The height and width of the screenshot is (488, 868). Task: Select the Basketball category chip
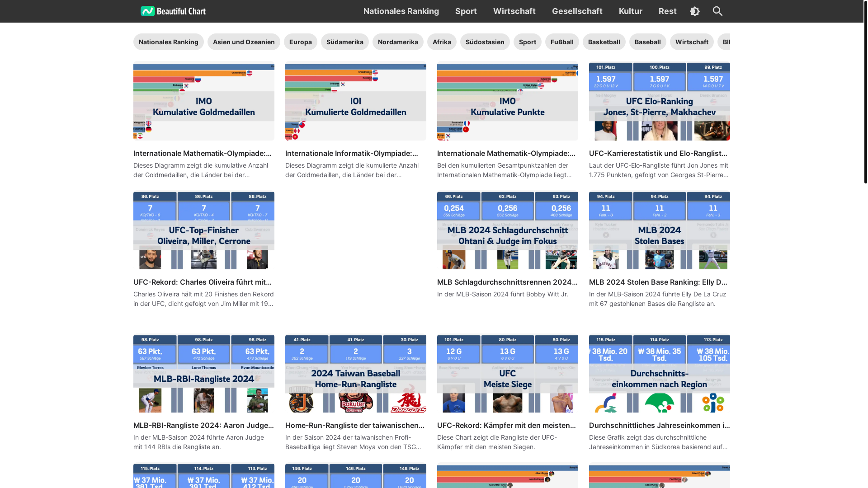click(604, 42)
